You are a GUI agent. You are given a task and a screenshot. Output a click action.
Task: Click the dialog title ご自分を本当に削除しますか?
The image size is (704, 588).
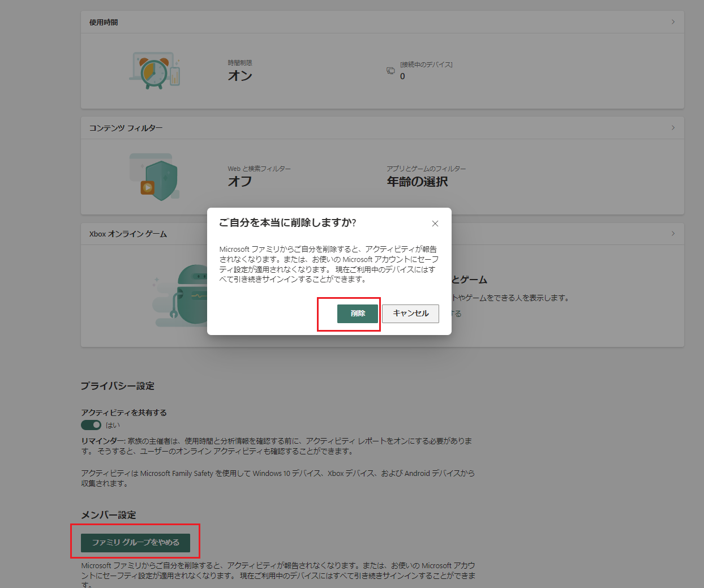pos(287,223)
